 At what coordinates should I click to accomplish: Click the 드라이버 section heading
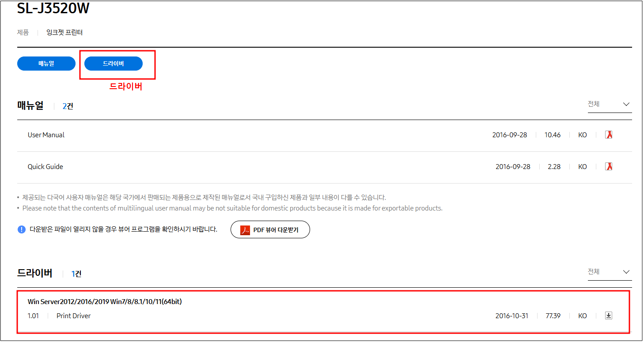click(35, 273)
